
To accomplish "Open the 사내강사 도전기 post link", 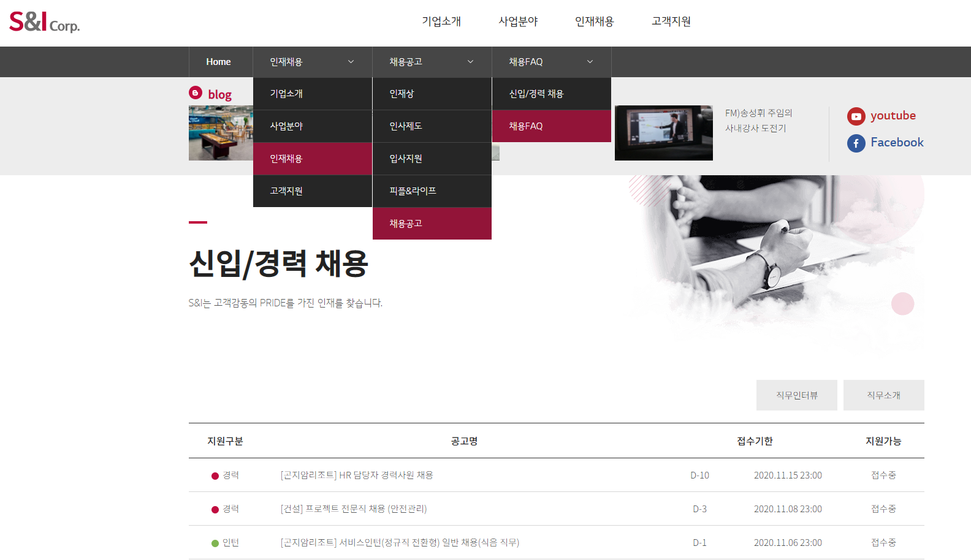I will (x=759, y=121).
